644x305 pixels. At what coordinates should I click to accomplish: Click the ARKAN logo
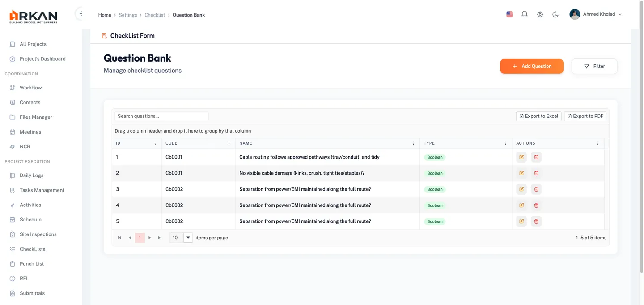33,15
